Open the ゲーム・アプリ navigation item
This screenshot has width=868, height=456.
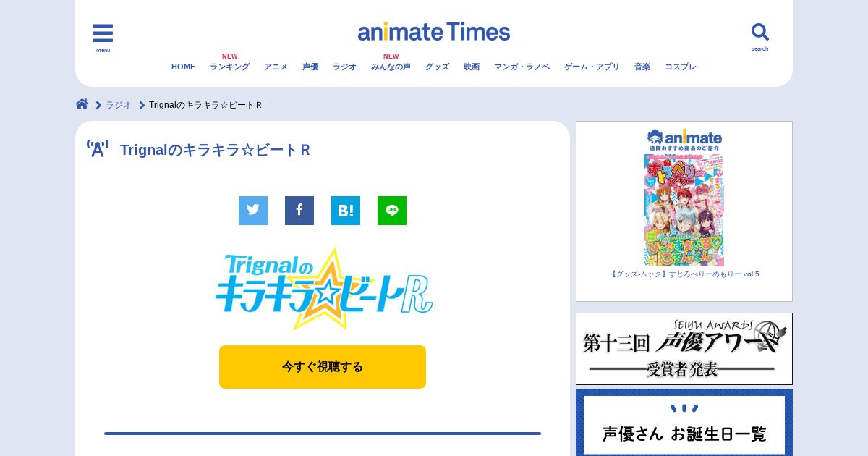pyautogui.click(x=592, y=67)
